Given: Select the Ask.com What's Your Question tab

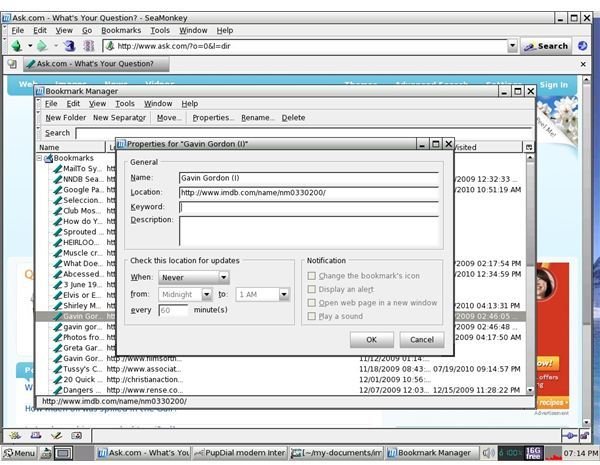Looking at the screenshot, I should point(96,64).
